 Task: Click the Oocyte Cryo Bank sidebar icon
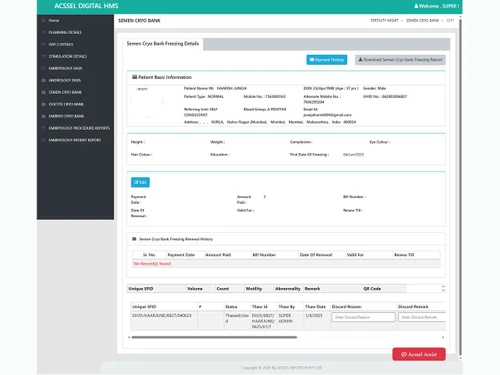[x=43, y=104]
